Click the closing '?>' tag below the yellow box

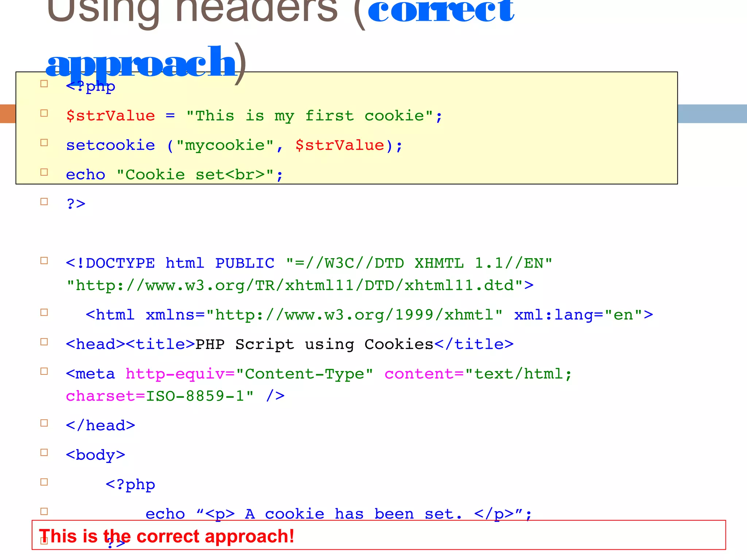click(x=76, y=203)
